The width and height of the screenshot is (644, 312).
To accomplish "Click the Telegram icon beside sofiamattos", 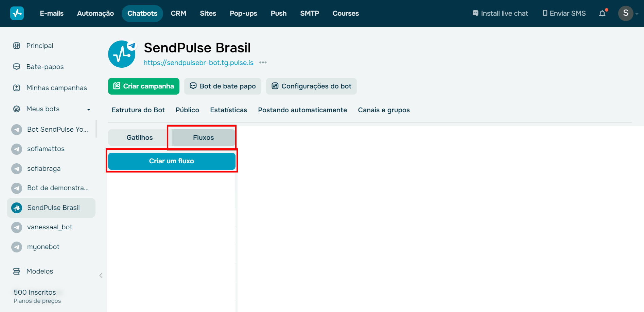I will pos(17,149).
